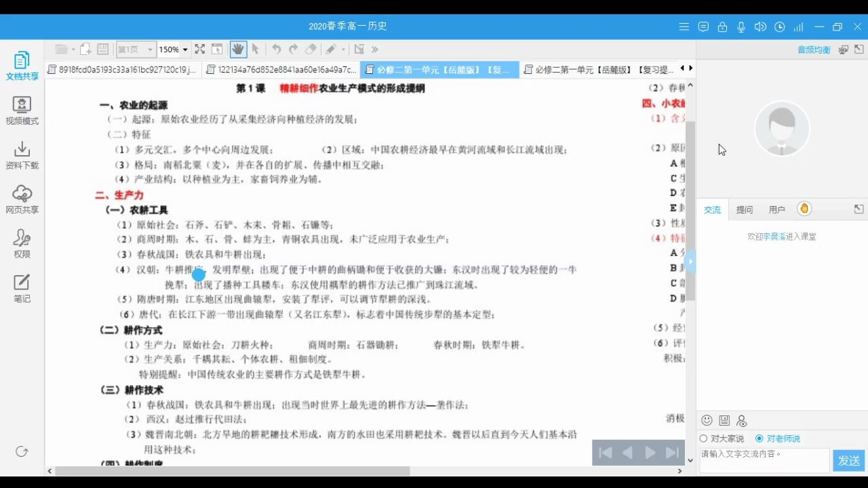Switch to 视频模式 video mode
Viewport: 868px width, 488px height.
pos(22,110)
